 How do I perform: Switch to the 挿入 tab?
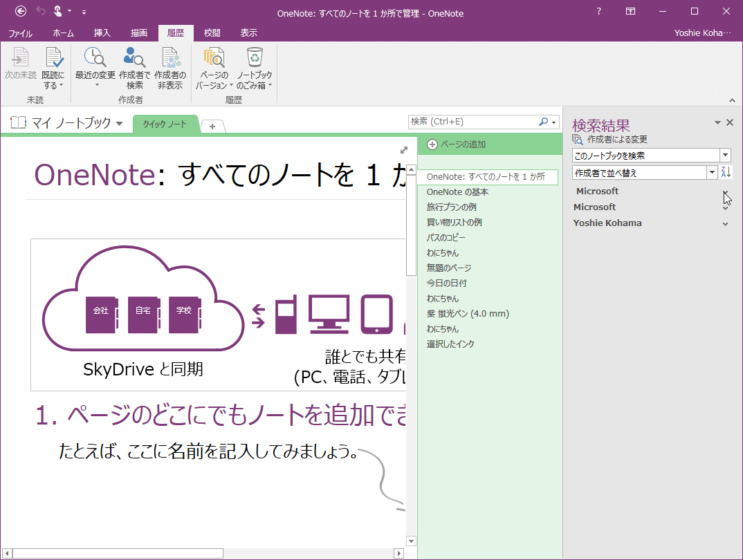point(102,33)
